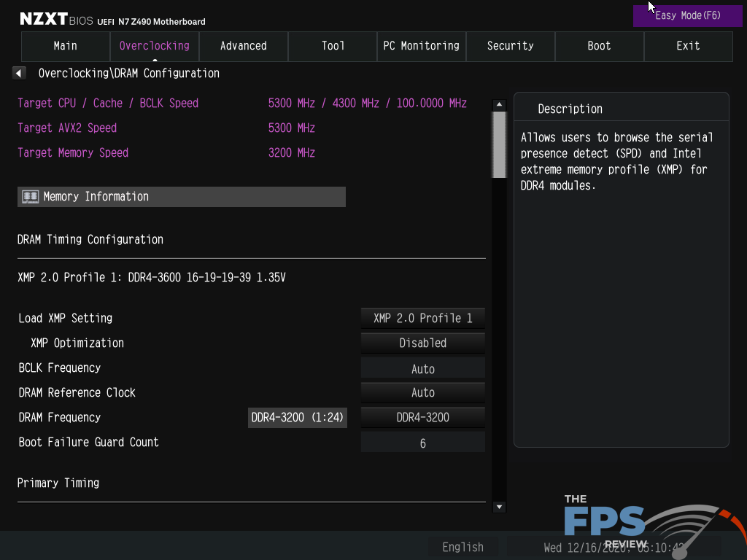Go back using the left arrow icon
The image size is (747, 560).
(x=18, y=74)
